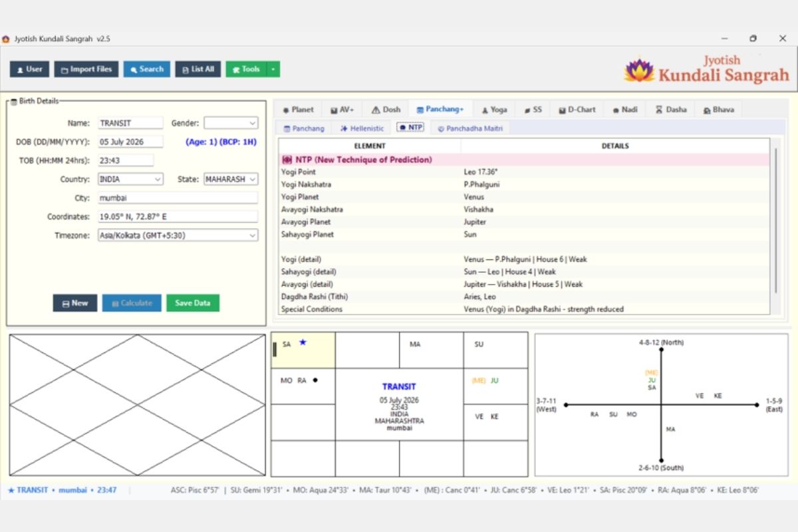Switch to the AV+ tab
This screenshot has height=532, width=798.
pyautogui.click(x=342, y=110)
